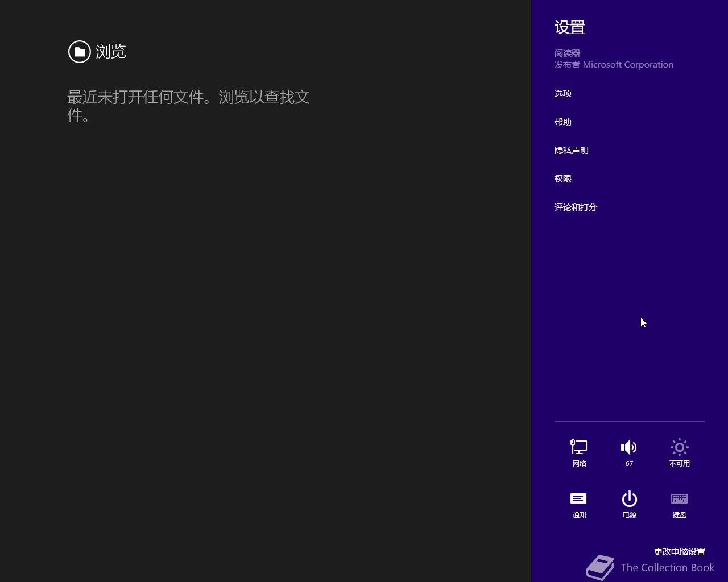
Task: Click the 通知 label
Action: (579, 514)
